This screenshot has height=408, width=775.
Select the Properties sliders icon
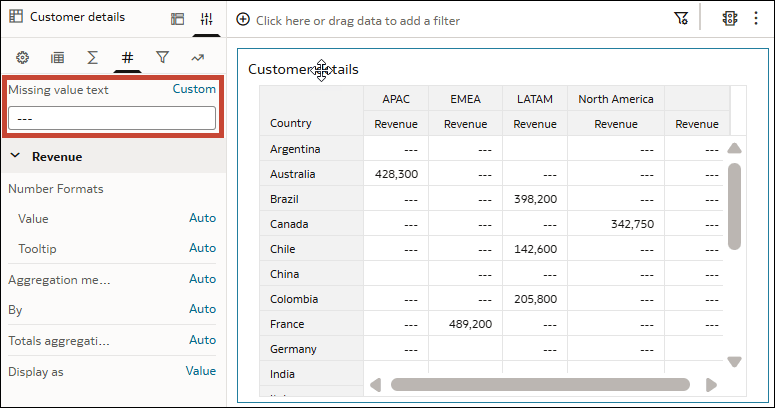click(x=207, y=19)
